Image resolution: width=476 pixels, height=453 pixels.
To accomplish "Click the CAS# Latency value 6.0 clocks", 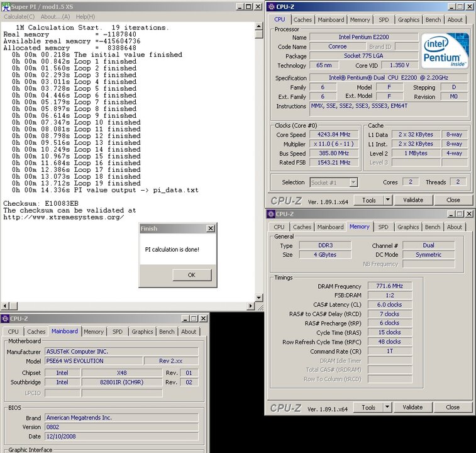I will 389,305.
